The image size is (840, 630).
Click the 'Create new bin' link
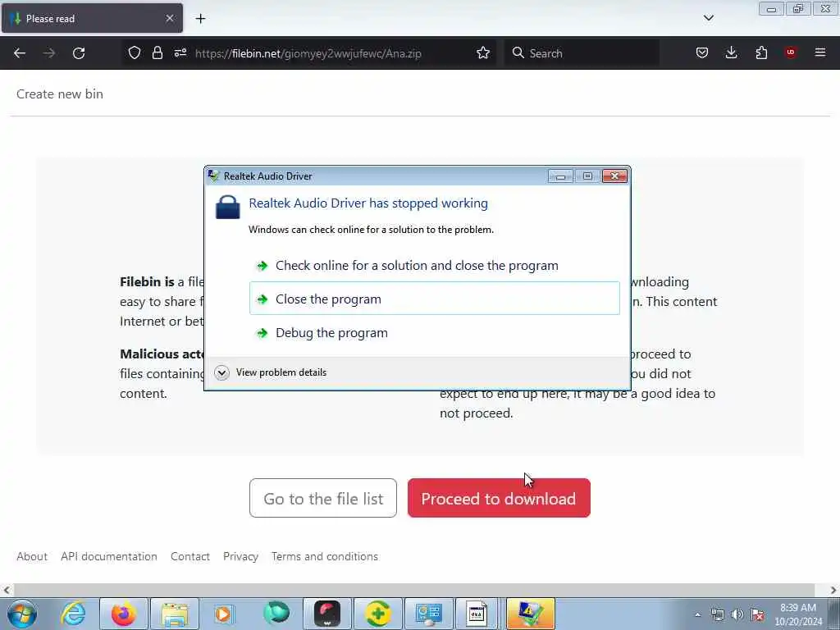pyautogui.click(x=59, y=94)
